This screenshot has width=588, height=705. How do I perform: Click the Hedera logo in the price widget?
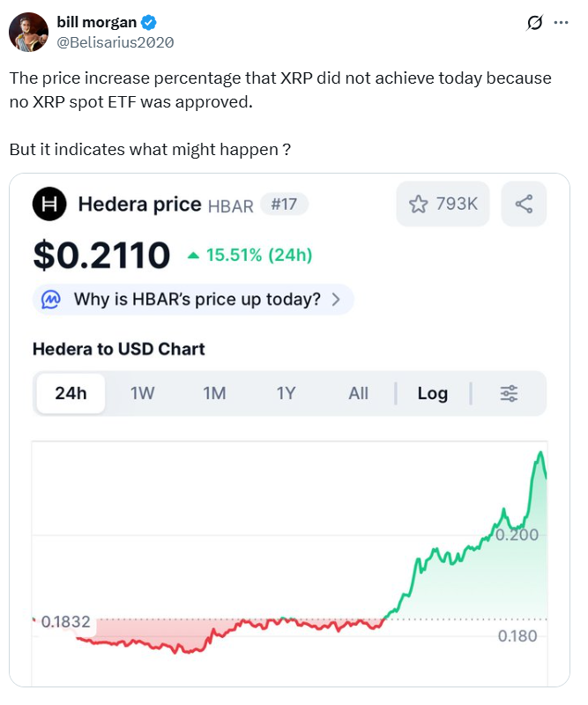click(x=48, y=204)
